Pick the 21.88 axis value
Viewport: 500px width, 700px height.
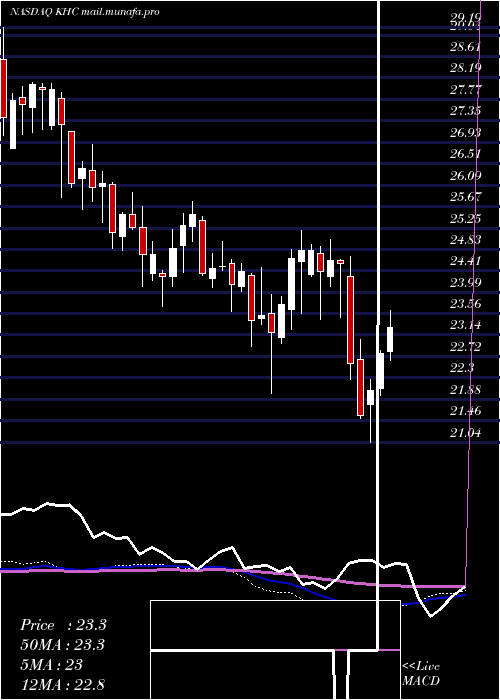pos(465,389)
